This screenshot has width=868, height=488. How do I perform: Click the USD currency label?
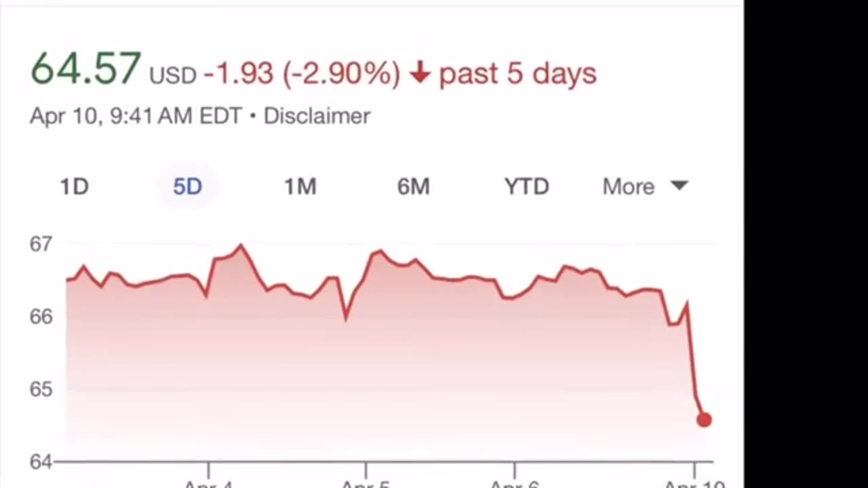click(173, 75)
